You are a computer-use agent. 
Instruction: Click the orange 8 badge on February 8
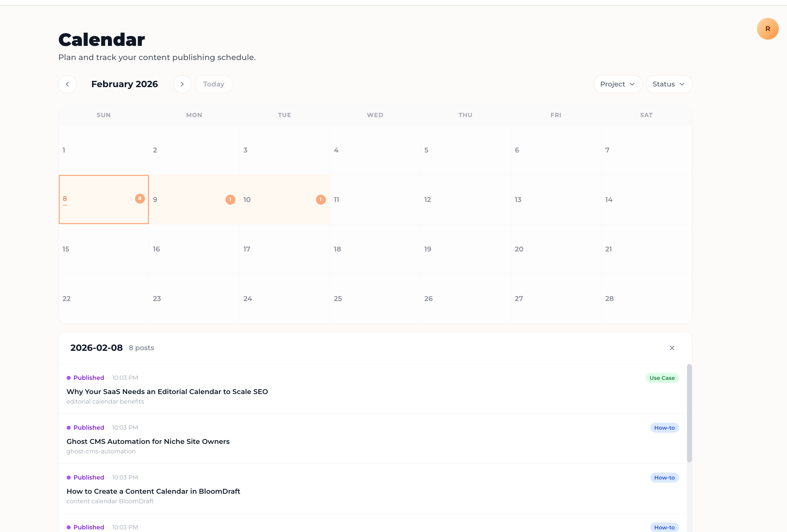point(140,198)
